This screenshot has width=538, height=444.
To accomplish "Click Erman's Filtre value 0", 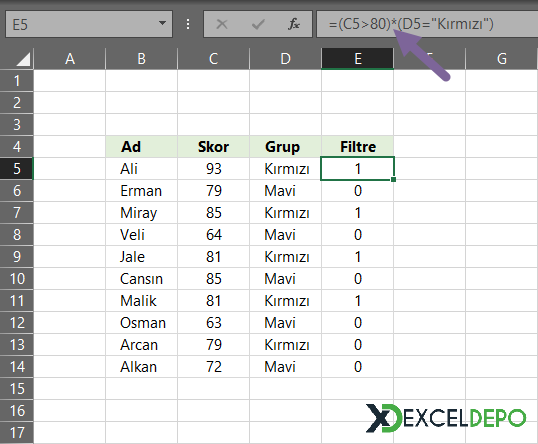I will [x=358, y=190].
